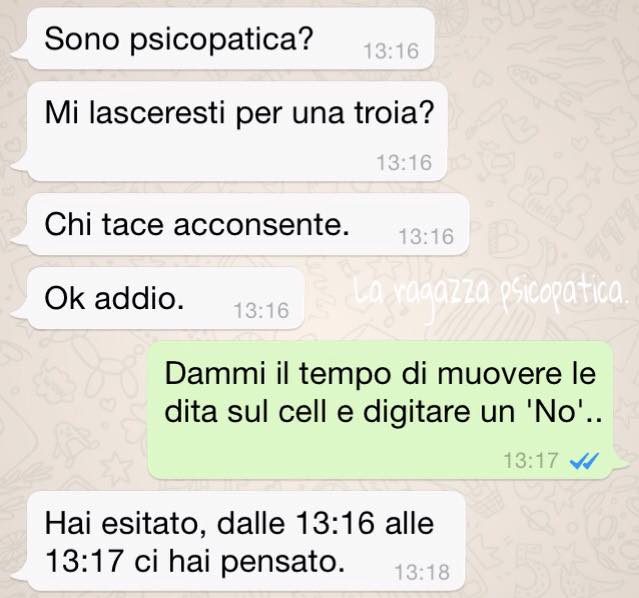Tap the word 'acconsente.' in the third message

click(262, 225)
